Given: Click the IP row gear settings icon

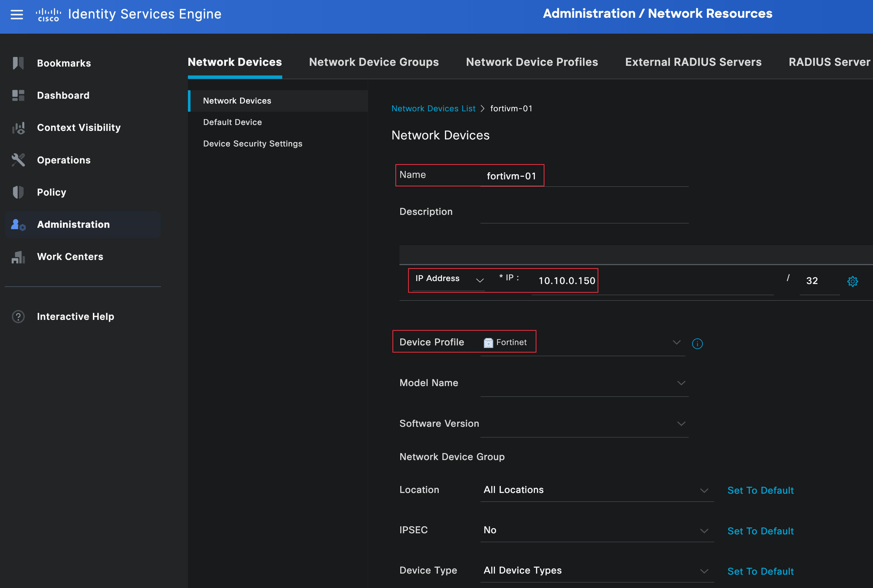Looking at the screenshot, I should coord(852,281).
